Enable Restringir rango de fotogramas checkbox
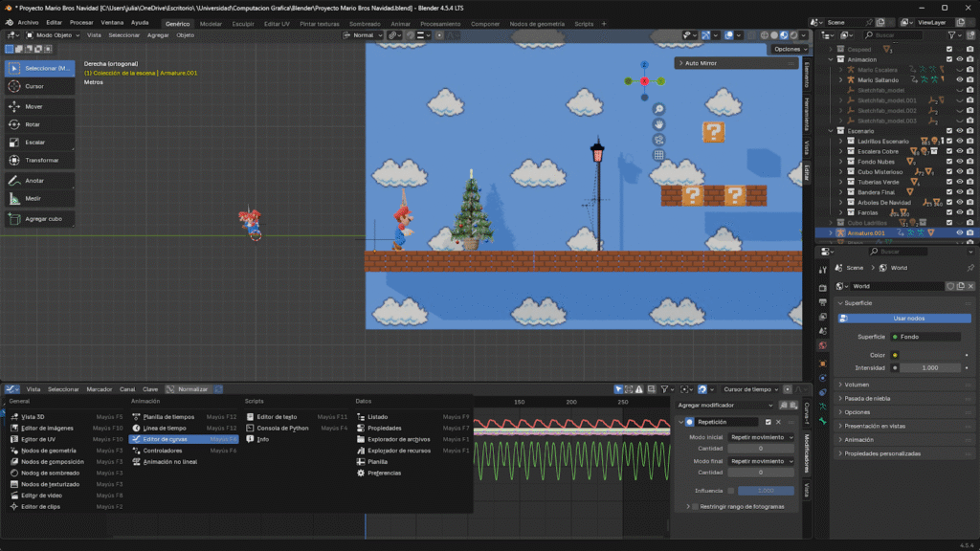The height and width of the screenshot is (551, 980). (695, 506)
